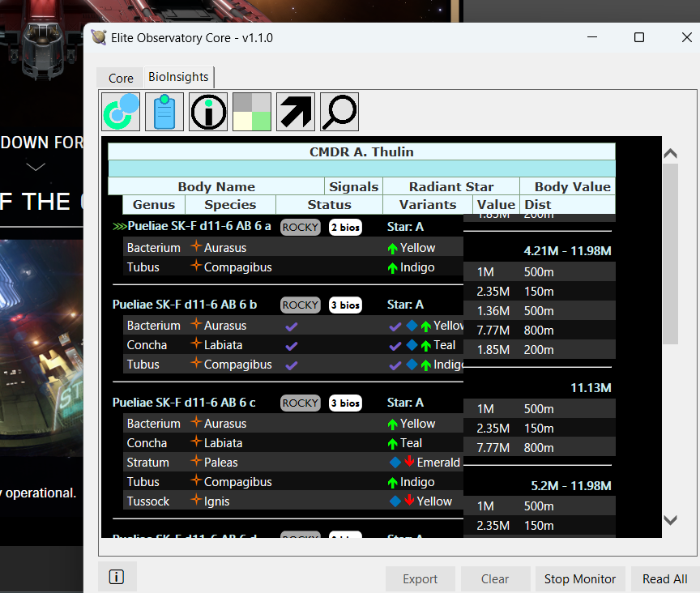Click the scrollbar up arrow
This screenshot has height=593, width=700.
point(671,154)
